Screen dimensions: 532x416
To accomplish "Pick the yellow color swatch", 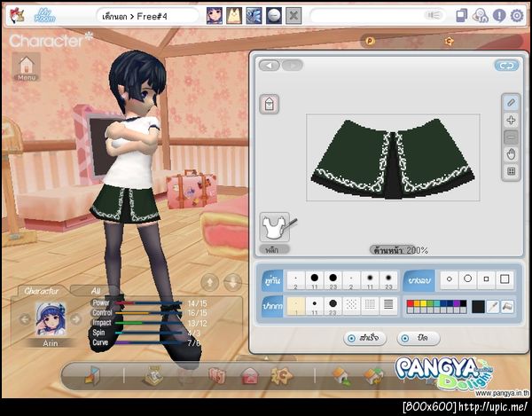I will click(x=424, y=303).
